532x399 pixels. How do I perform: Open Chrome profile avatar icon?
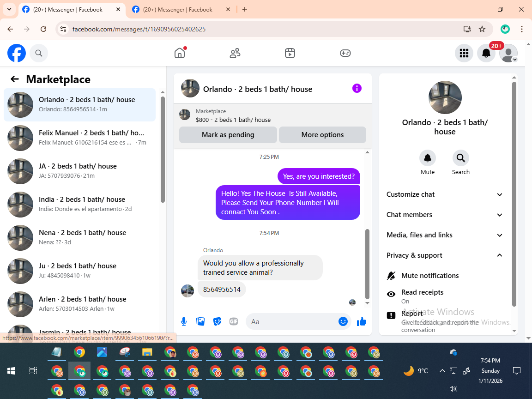505,29
